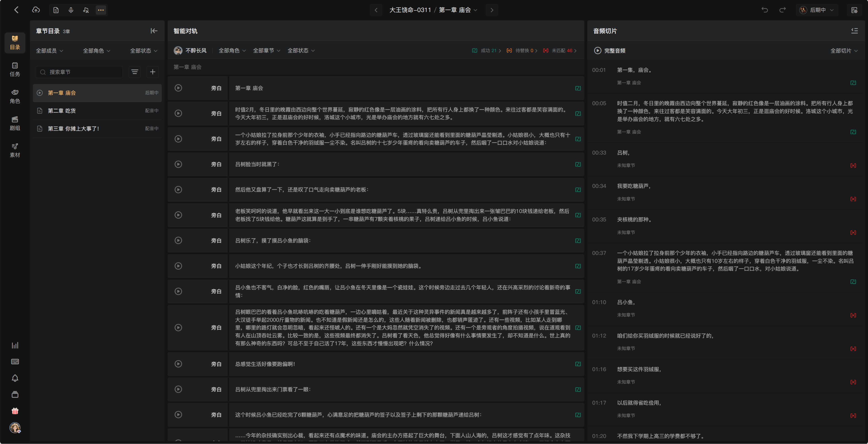
Task: Expand the 全部成员 filter dropdown
Action: 50,51
